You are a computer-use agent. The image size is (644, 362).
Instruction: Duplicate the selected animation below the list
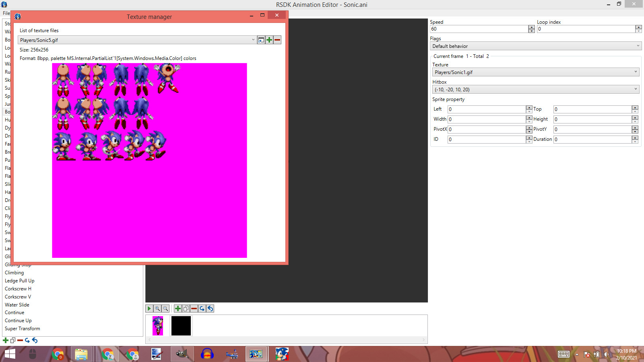point(13,340)
